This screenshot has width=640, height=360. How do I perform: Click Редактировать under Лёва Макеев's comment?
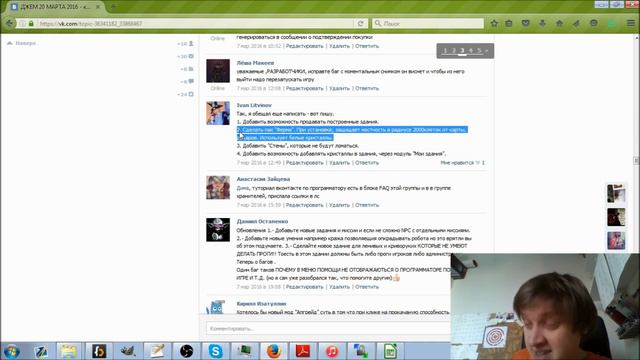[304, 88]
